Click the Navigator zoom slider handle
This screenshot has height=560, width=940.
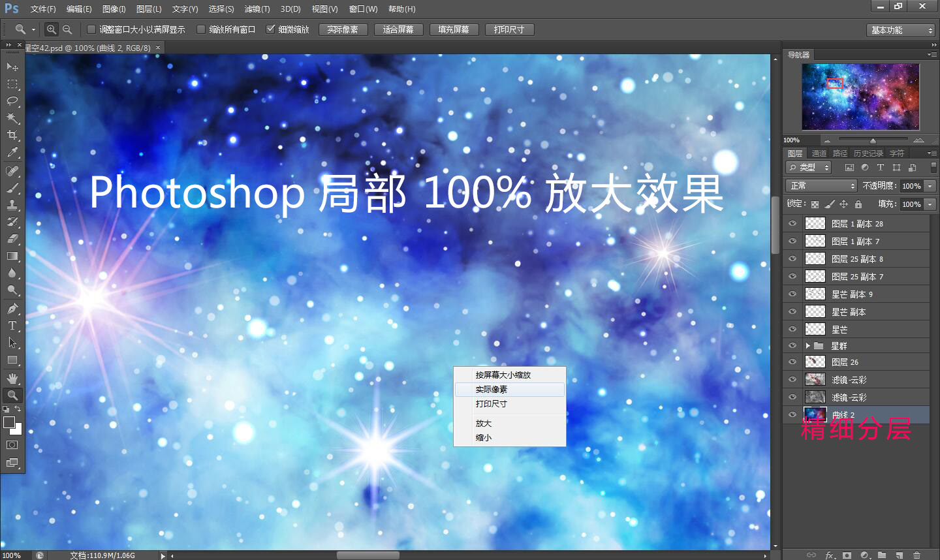pyautogui.click(x=873, y=140)
